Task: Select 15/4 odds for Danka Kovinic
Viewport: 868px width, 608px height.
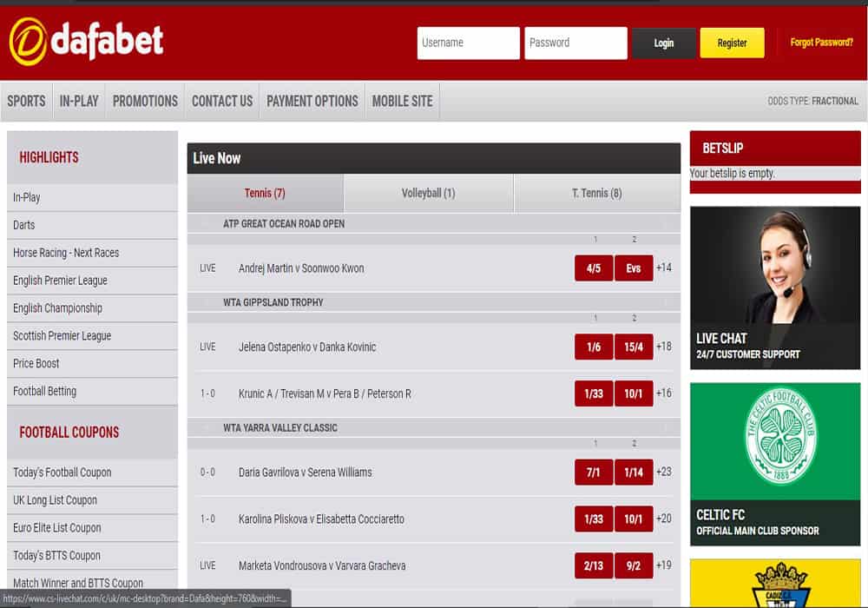Action: coord(634,347)
